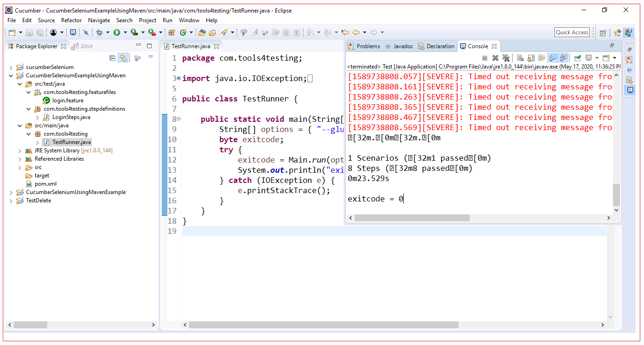This screenshot has height=345, width=644.
Task: Open Package Explorer View Menu triangle
Action: (151, 57)
